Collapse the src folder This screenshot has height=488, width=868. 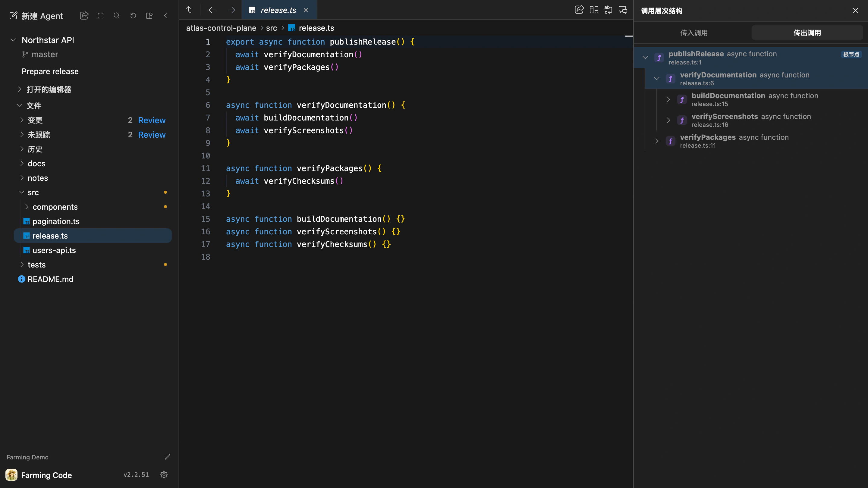coord(22,192)
